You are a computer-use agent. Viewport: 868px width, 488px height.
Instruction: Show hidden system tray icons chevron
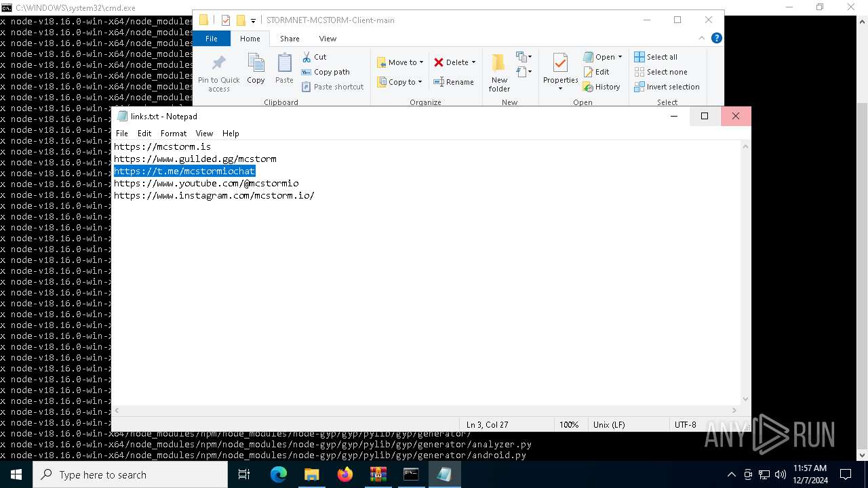pyautogui.click(x=731, y=474)
